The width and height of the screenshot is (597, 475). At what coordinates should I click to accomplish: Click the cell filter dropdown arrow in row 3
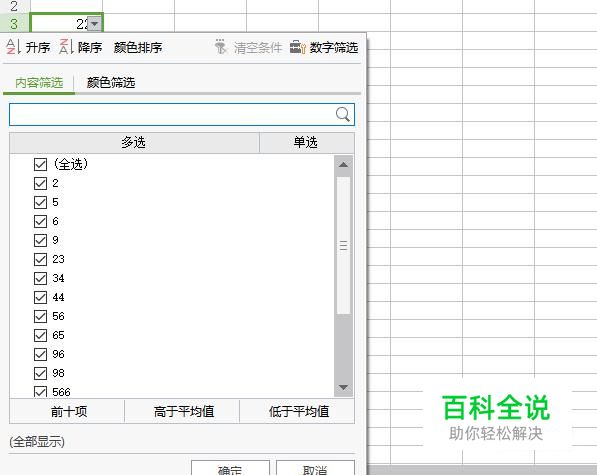94,24
